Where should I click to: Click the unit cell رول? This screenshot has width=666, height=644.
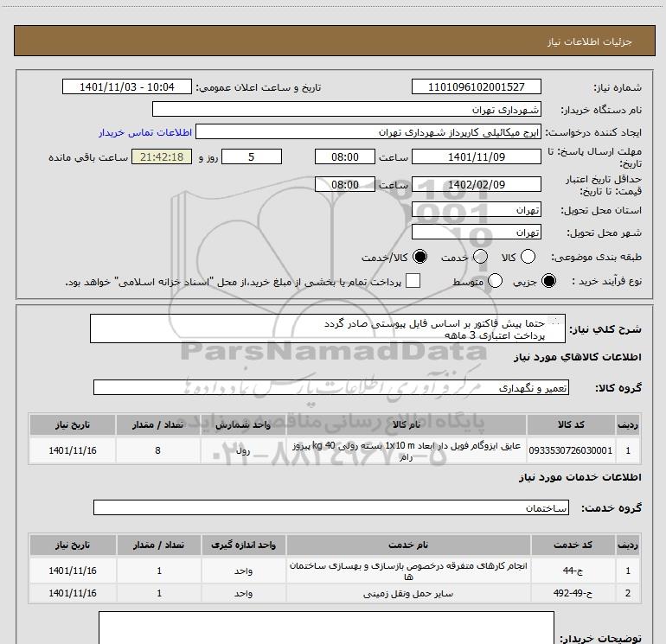point(243,450)
